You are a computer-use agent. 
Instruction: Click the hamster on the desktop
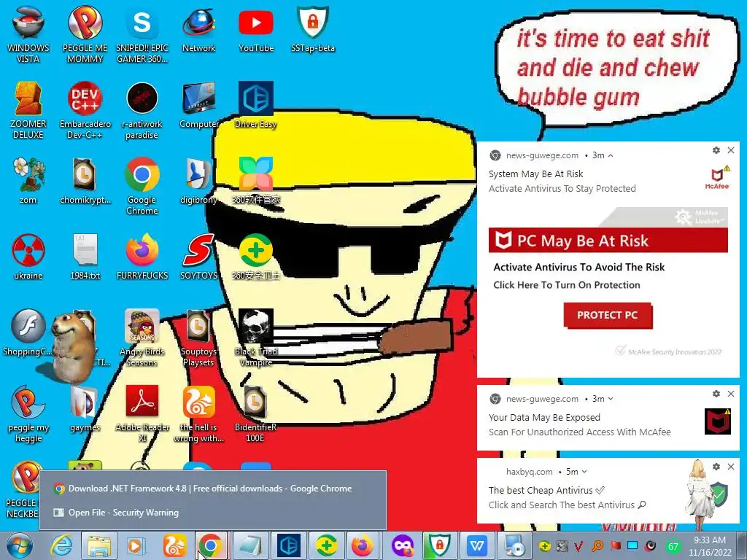(x=72, y=346)
